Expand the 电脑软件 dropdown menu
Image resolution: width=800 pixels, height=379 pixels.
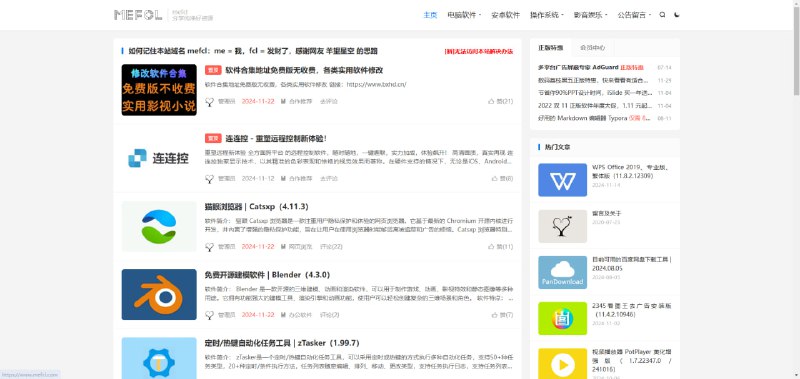(464, 15)
